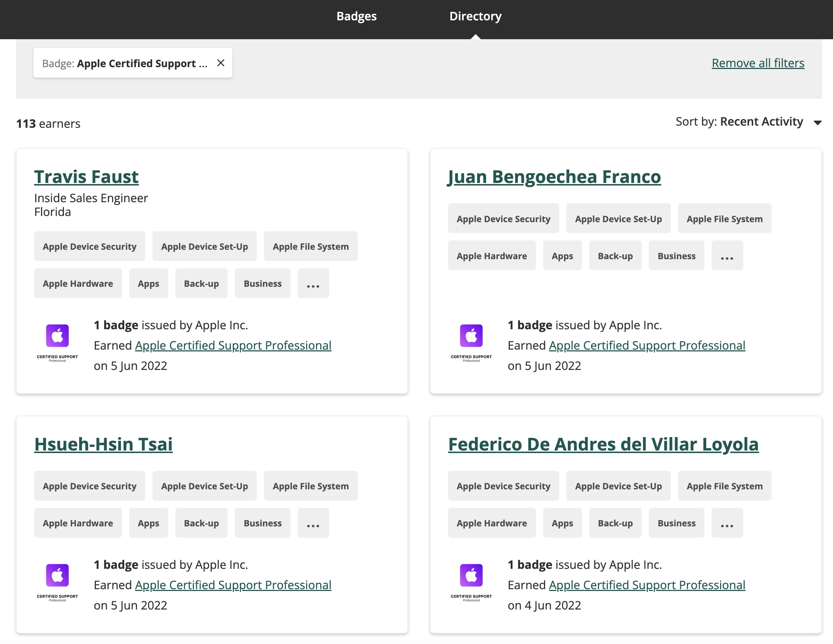Expand more skills on Hsueh-Hsin Tsai's card
This screenshot has width=833, height=644.
tap(313, 523)
